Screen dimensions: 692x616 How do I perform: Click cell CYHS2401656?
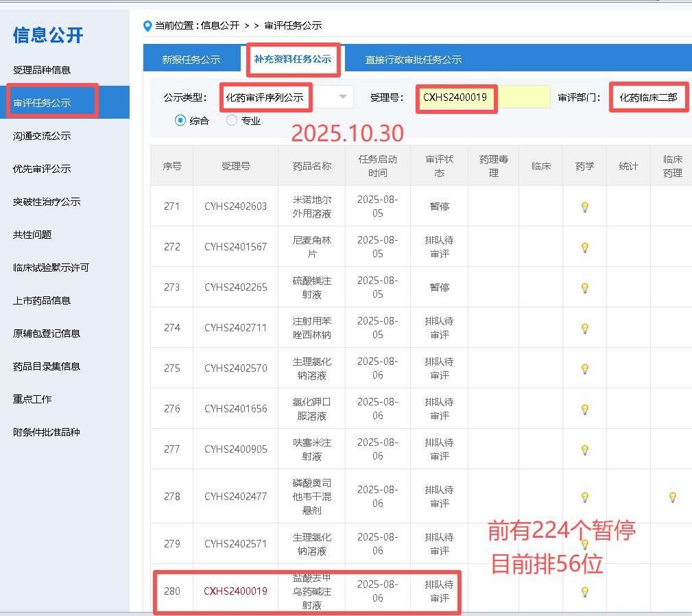point(236,409)
